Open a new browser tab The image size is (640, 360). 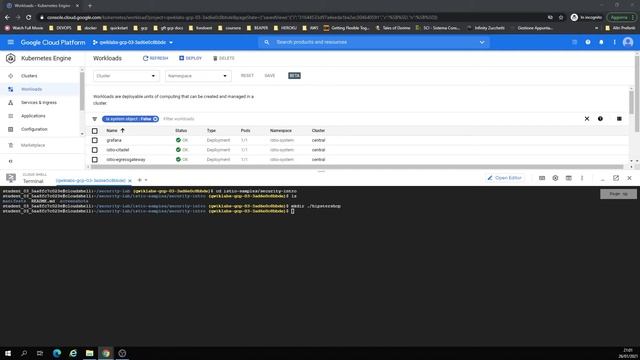pos(90,6)
